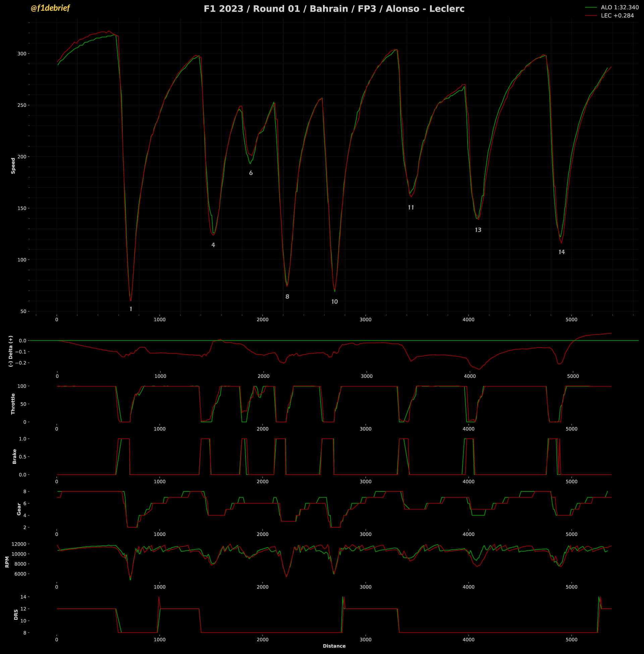644x654 pixels.
Task: Click the turn 1 corner label
Action: pos(131,309)
